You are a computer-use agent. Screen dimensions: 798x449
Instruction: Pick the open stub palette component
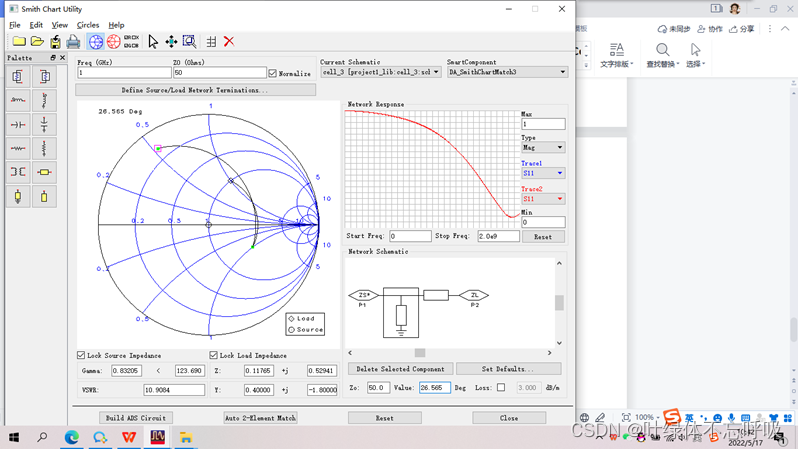pos(44,197)
